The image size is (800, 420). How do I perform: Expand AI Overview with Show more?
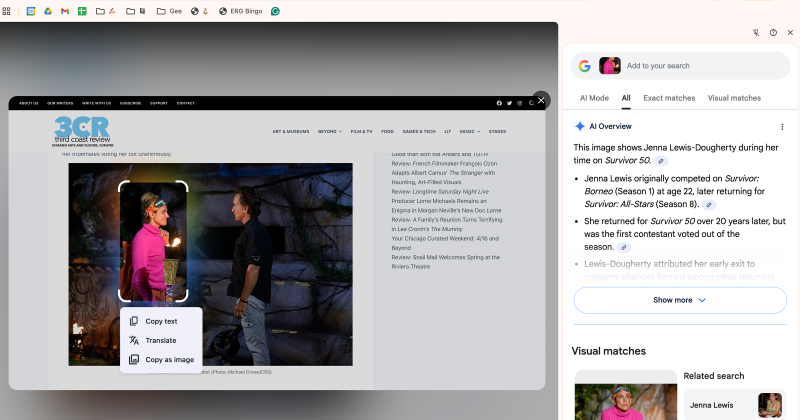coord(680,300)
